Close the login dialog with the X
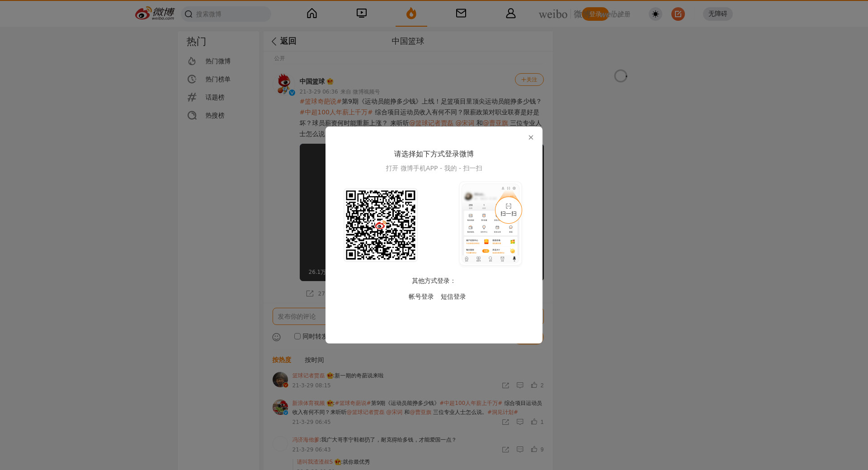 click(531, 137)
